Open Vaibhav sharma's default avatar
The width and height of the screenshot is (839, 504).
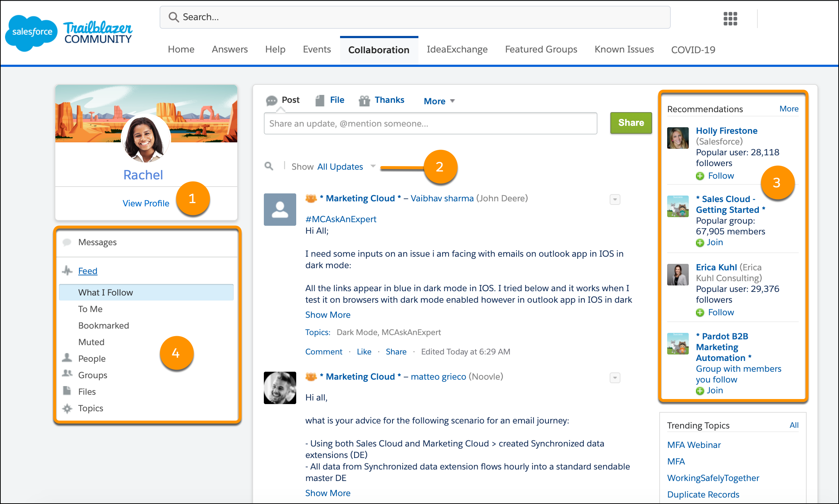[x=280, y=209]
